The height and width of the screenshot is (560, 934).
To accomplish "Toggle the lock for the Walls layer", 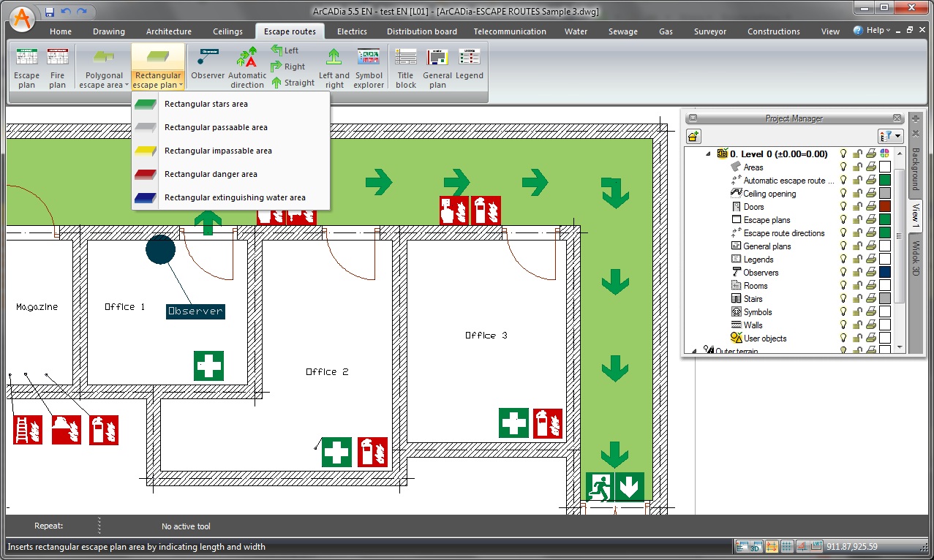I will click(x=856, y=325).
